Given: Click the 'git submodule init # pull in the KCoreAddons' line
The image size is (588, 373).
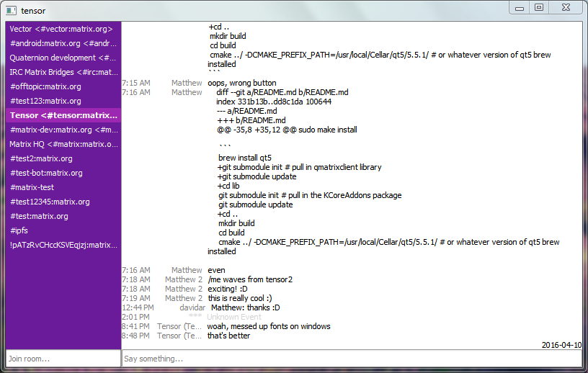Looking at the screenshot, I should (310, 195).
